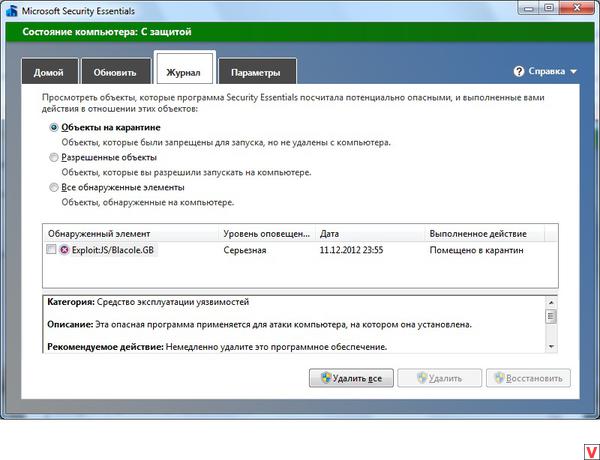
Task: Click the date 11.12.2012 23:55 cell
Action: [x=351, y=250]
